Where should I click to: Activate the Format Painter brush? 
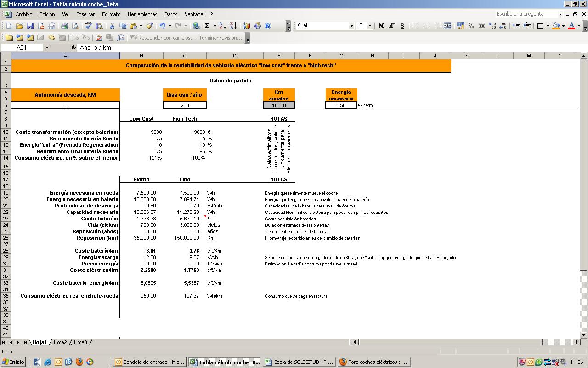149,26
